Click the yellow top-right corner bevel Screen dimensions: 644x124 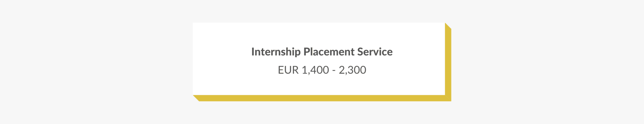coord(448,26)
